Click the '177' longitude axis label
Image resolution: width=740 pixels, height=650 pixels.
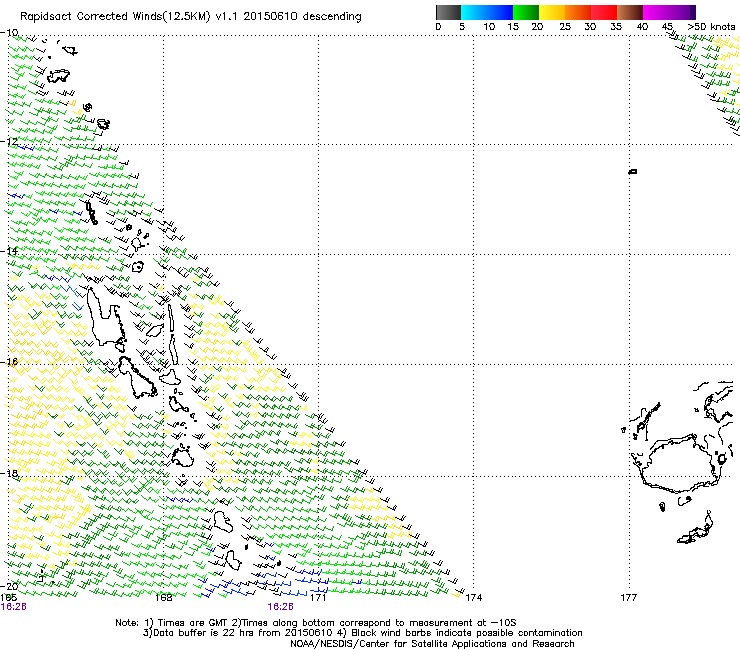point(629,598)
